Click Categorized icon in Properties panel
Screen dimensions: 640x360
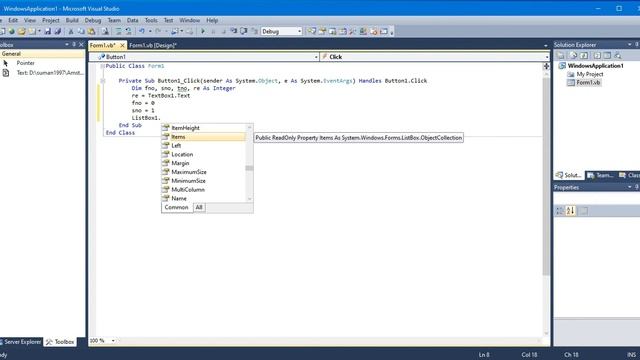[560, 211]
